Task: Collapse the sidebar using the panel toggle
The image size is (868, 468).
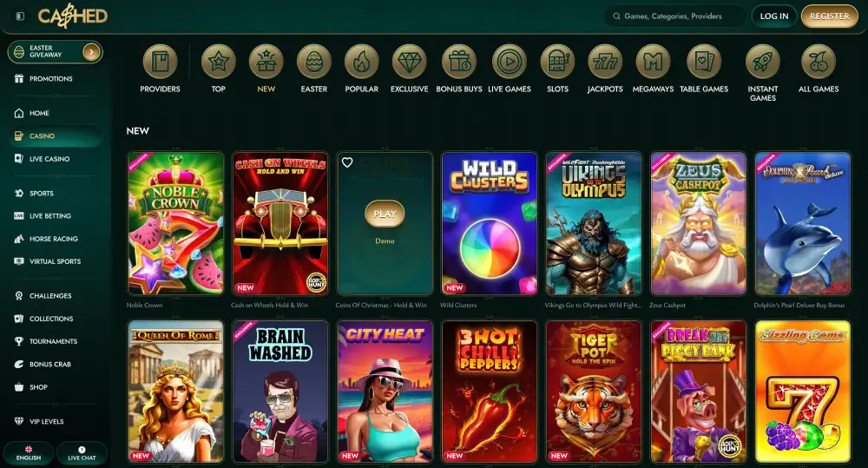Action: click(20, 16)
